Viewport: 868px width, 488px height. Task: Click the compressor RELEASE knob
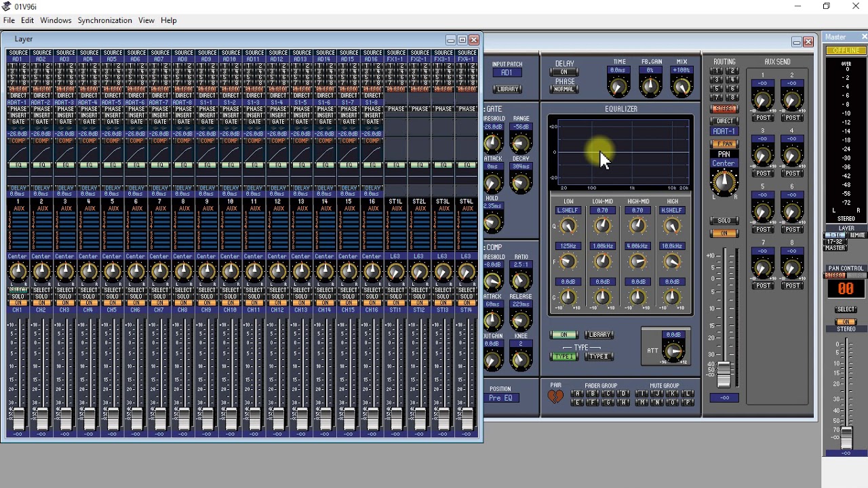[x=521, y=320]
